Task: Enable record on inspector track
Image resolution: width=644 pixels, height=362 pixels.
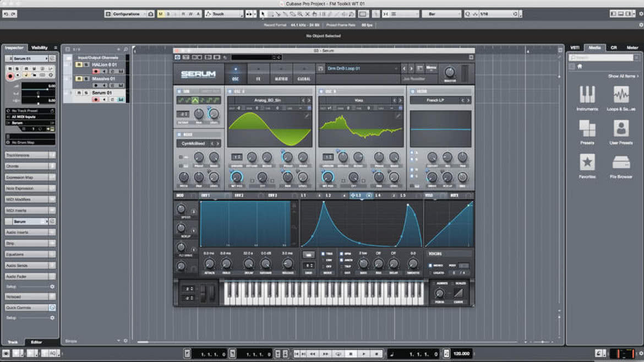Action: tap(10, 76)
